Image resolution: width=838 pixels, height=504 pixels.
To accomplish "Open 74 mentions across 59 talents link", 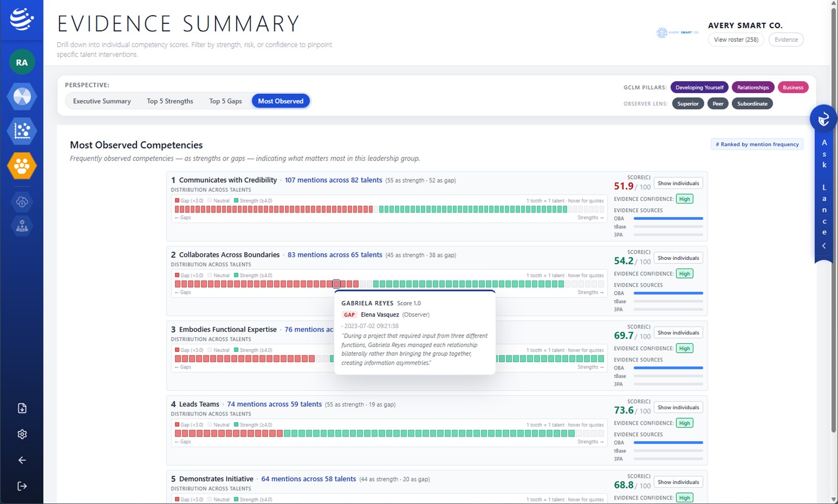I will click(274, 404).
